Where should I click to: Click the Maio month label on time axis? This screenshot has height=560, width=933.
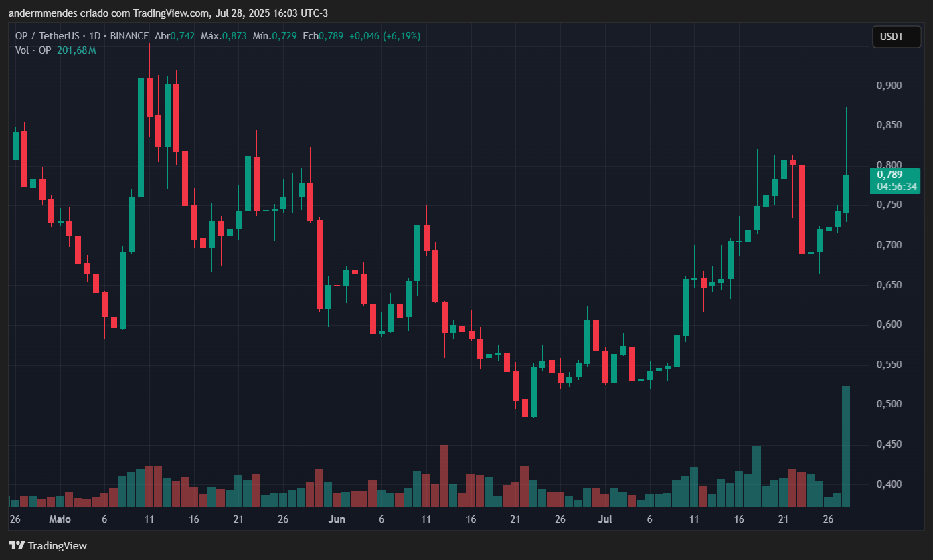point(60,519)
